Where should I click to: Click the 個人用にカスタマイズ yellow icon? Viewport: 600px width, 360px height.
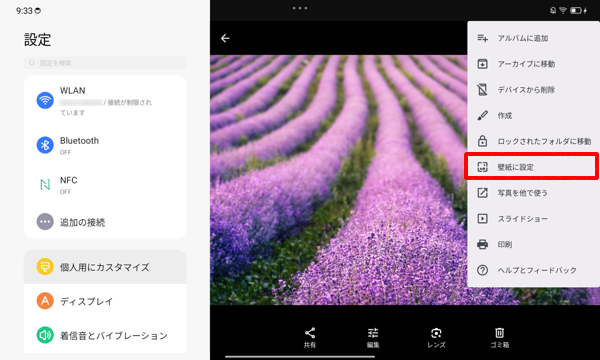[45, 267]
